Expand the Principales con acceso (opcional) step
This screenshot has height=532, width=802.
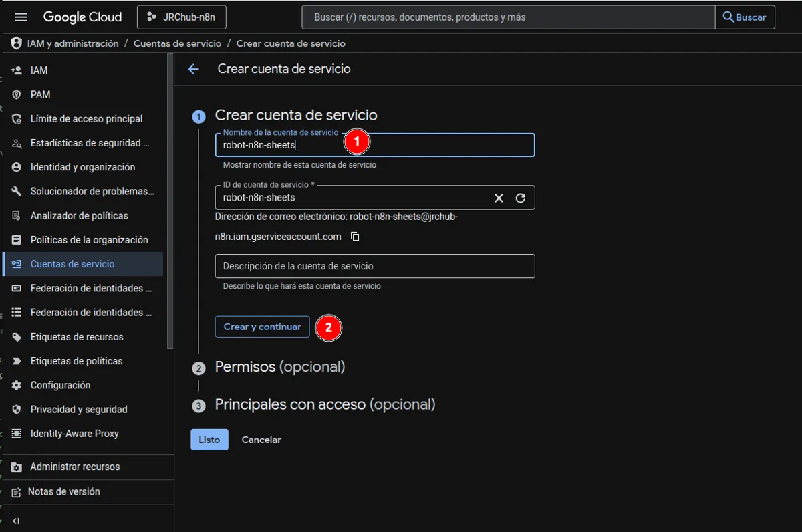coord(325,404)
